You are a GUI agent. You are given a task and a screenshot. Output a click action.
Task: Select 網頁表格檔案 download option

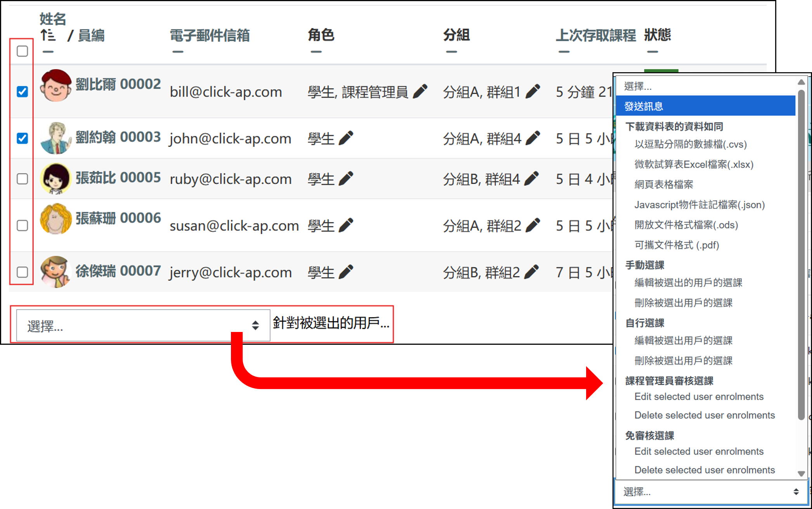pos(664,184)
